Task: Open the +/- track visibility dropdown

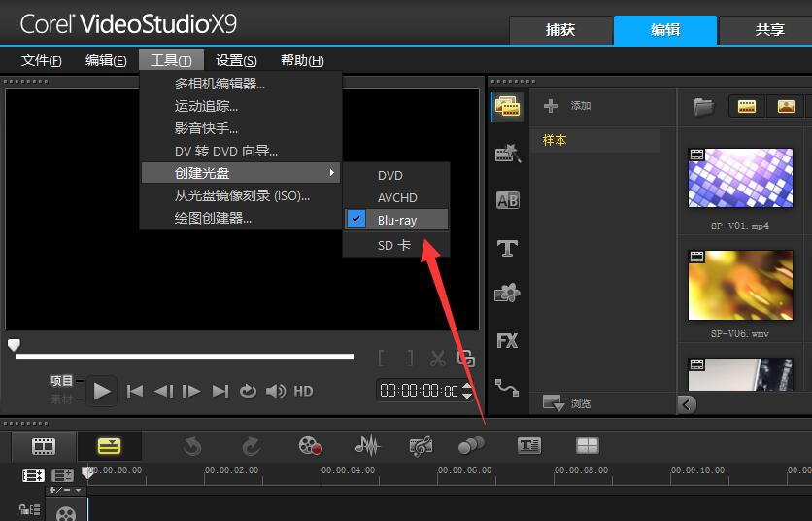Action: click(x=65, y=490)
